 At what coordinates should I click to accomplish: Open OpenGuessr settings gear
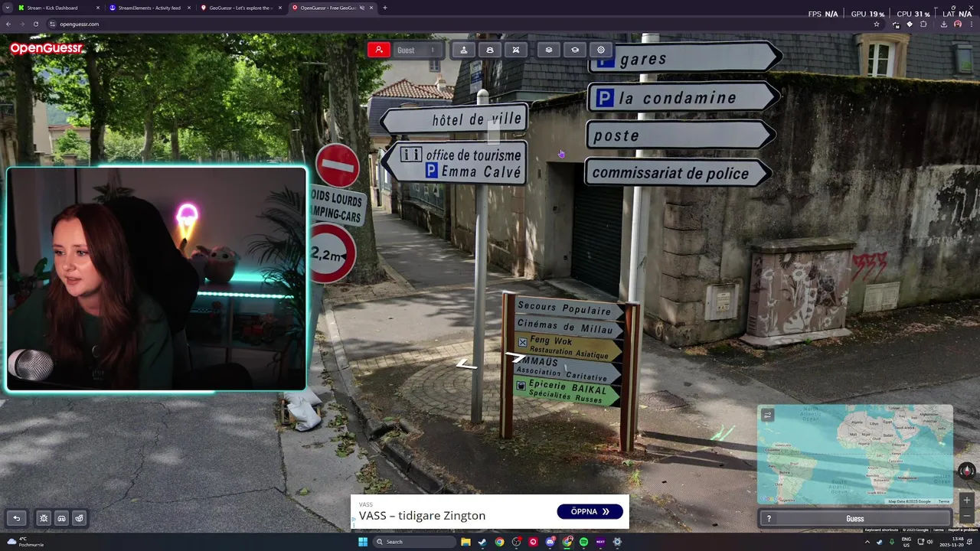point(601,50)
